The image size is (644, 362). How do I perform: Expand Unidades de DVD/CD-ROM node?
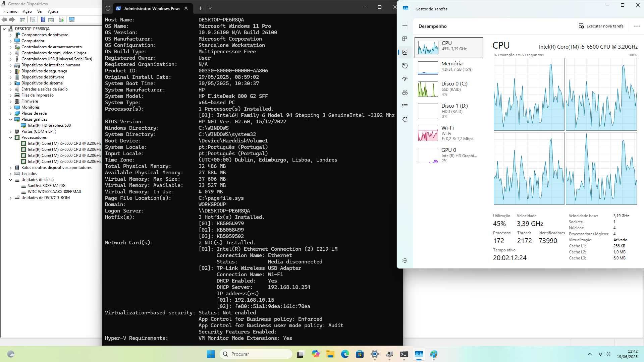10,198
